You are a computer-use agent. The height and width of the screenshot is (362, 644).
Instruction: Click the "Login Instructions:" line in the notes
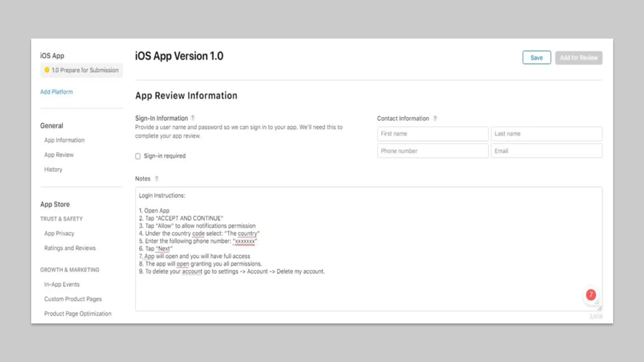pyautogui.click(x=162, y=195)
